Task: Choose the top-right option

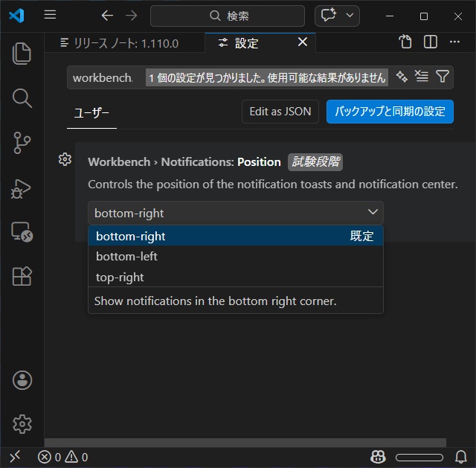Action: click(120, 278)
